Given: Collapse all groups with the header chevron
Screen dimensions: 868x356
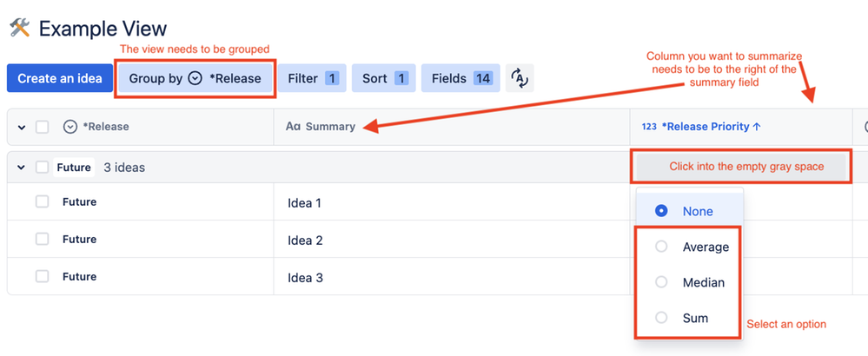Looking at the screenshot, I should point(22,127).
